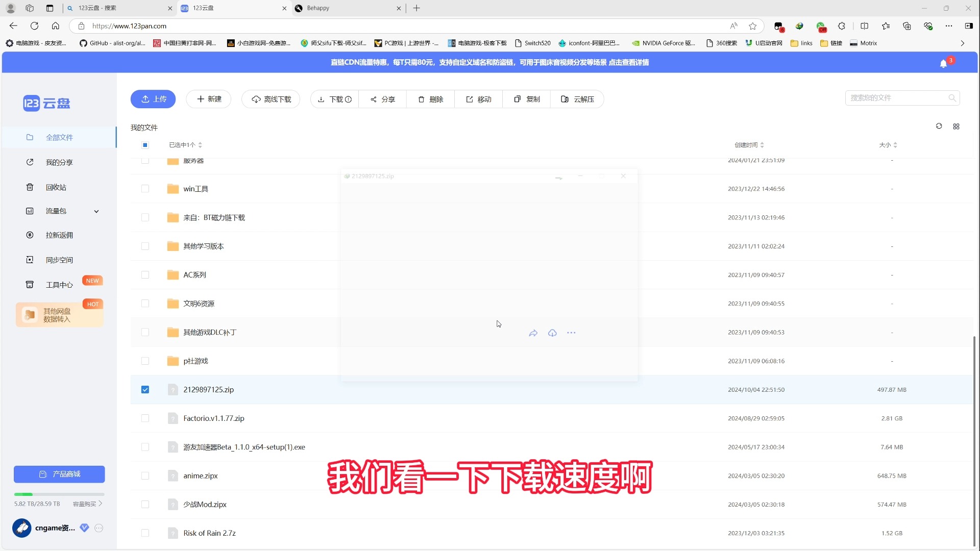Open 我的分享 in sidebar
This screenshot has height=551, width=980.
[x=59, y=162]
